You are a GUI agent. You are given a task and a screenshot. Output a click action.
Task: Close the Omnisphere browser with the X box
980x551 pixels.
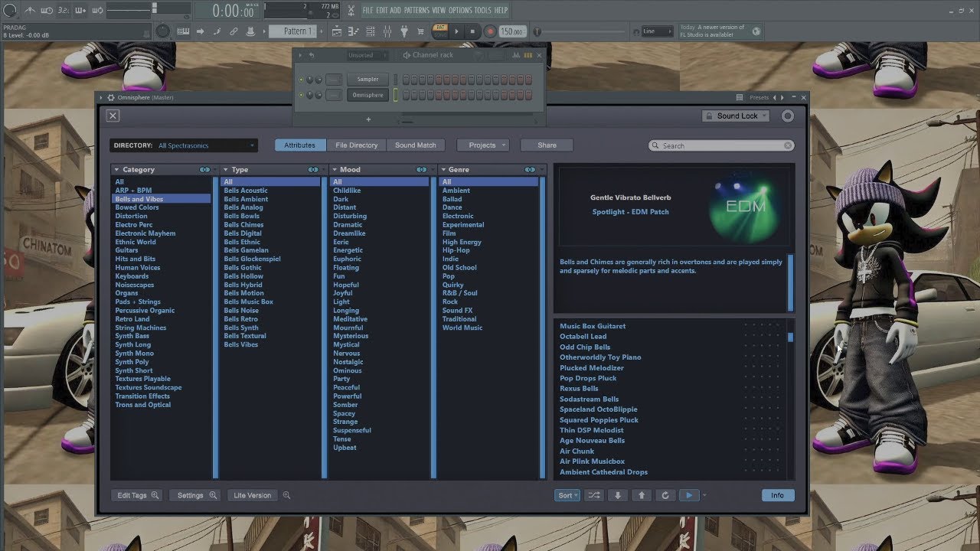click(113, 116)
